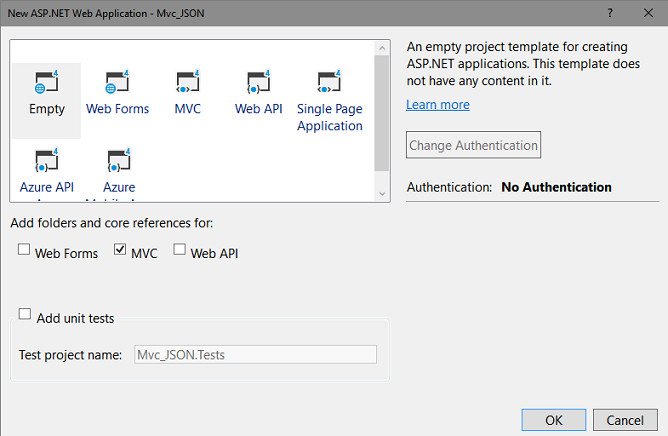This screenshot has width=668, height=436.
Task: Enable the Web Forms core references checkbox
Action: pyautogui.click(x=24, y=249)
